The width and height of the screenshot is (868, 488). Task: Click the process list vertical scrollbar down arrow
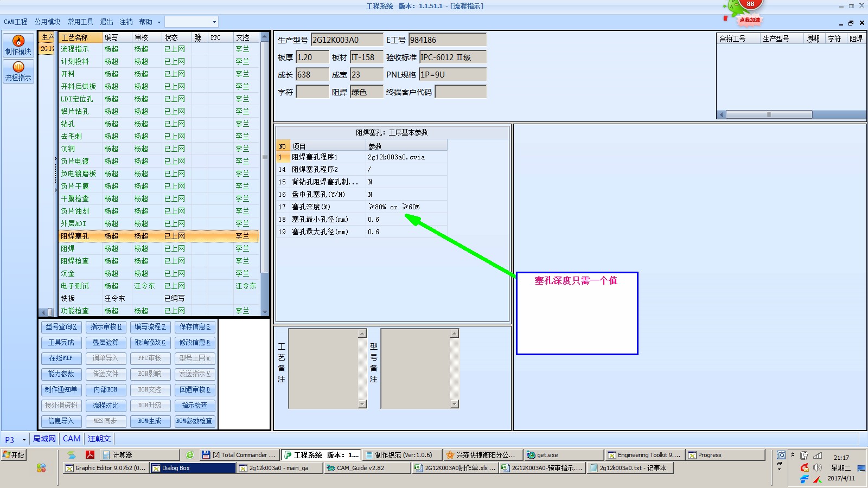[265, 312]
